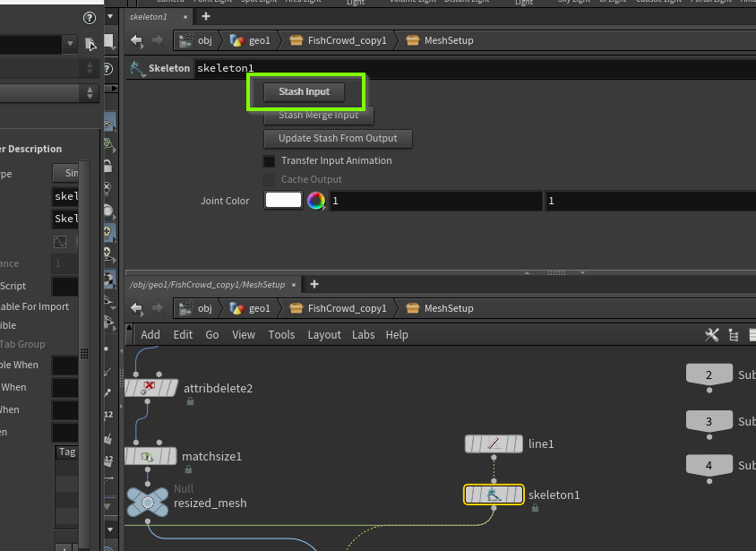Switch to /obj/geo1/FishCrowd_copy1/MeshSetup network tab

click(207, 284)
